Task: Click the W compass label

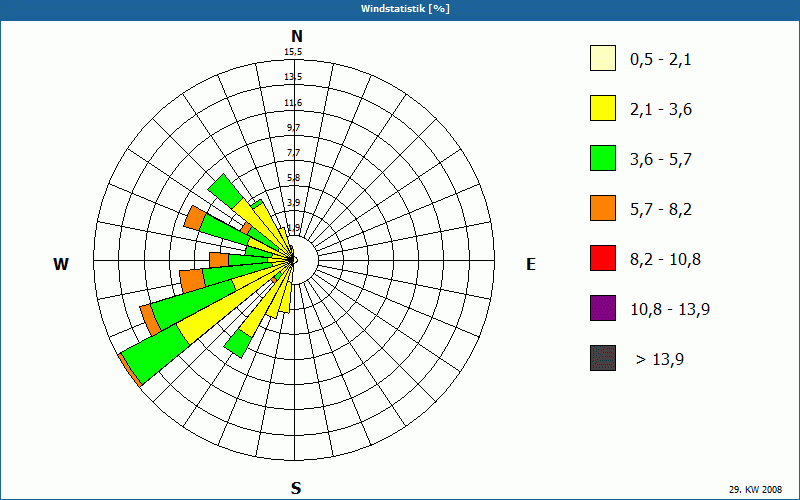Action: (61, 264)
